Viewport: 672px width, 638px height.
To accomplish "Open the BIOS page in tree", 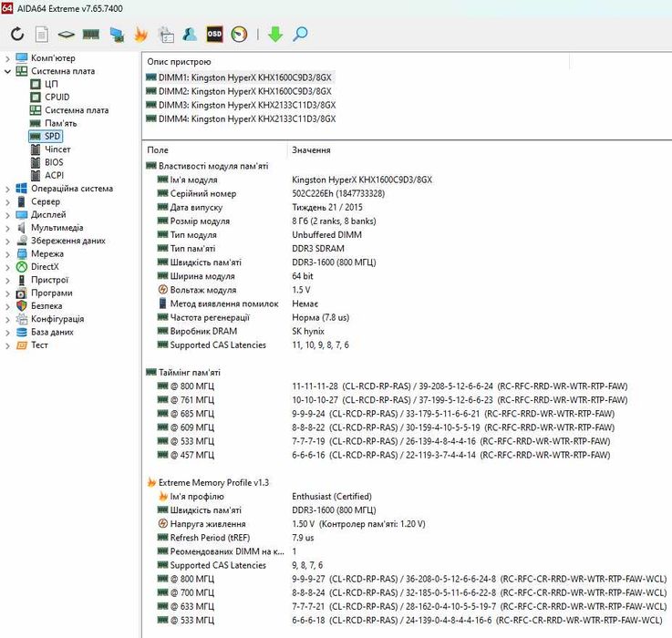I will click(x=47, y=162).
